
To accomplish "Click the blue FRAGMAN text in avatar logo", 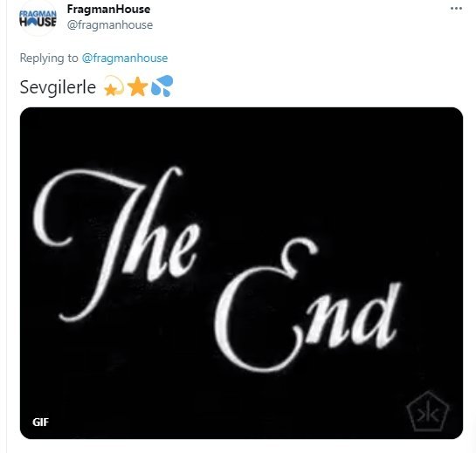I will click(38, 14).
